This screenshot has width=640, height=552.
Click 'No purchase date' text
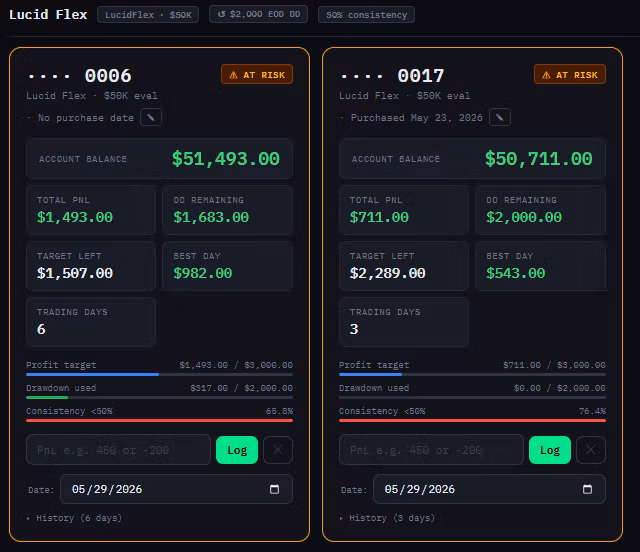86,118
